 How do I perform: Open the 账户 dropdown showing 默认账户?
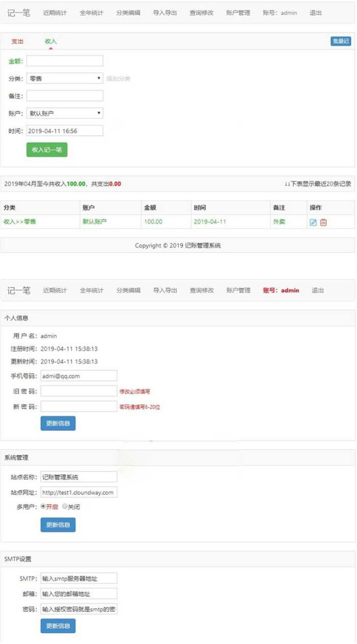click(x=65, y=113)
